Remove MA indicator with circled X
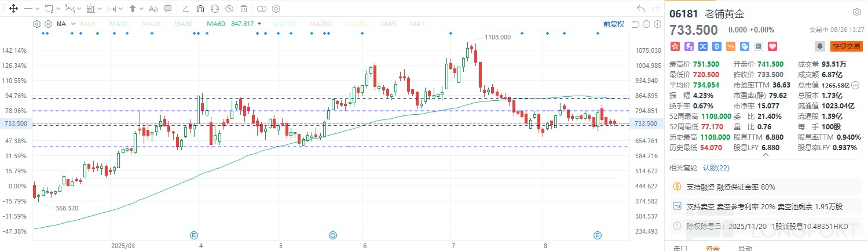The image size is (868, 251). (x=48, y=24)
